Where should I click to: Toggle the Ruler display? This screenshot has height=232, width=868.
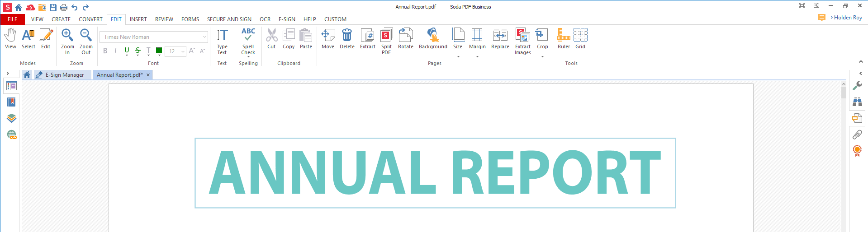tap(564, 39)
